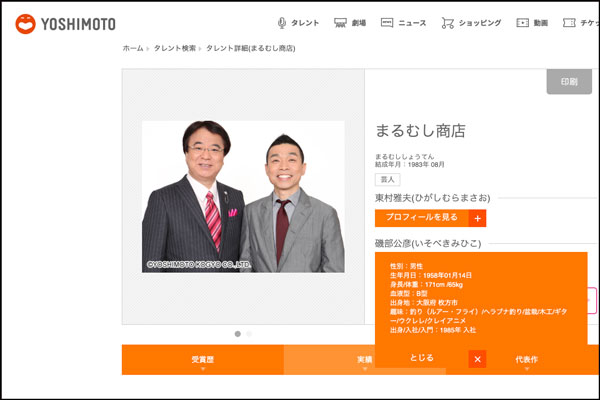Screen dimensions: 600x400
Task: Click the microphone icon beside タレント
Action: pos(282,23)
